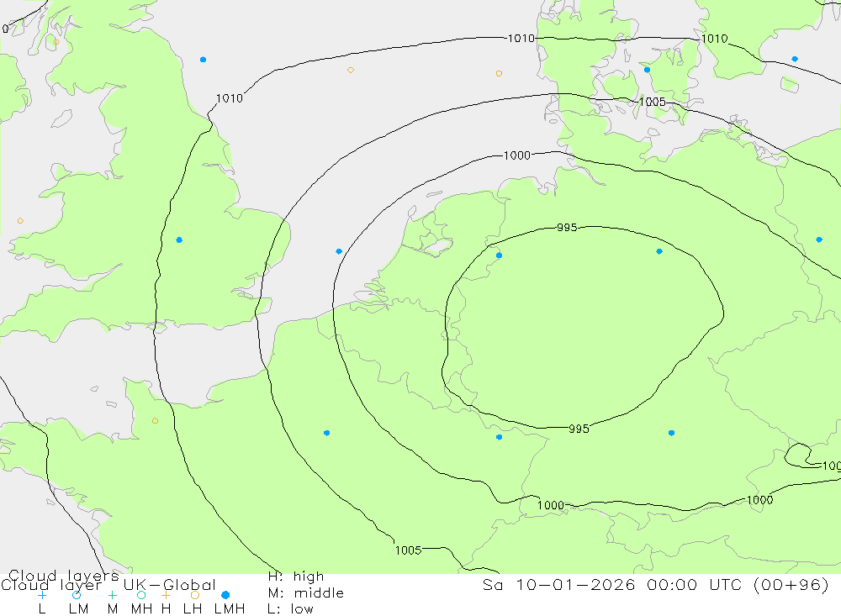841x616 pixels.
Task: Click the blue plus legend symbol above L
Action: (x=42, y=595)
